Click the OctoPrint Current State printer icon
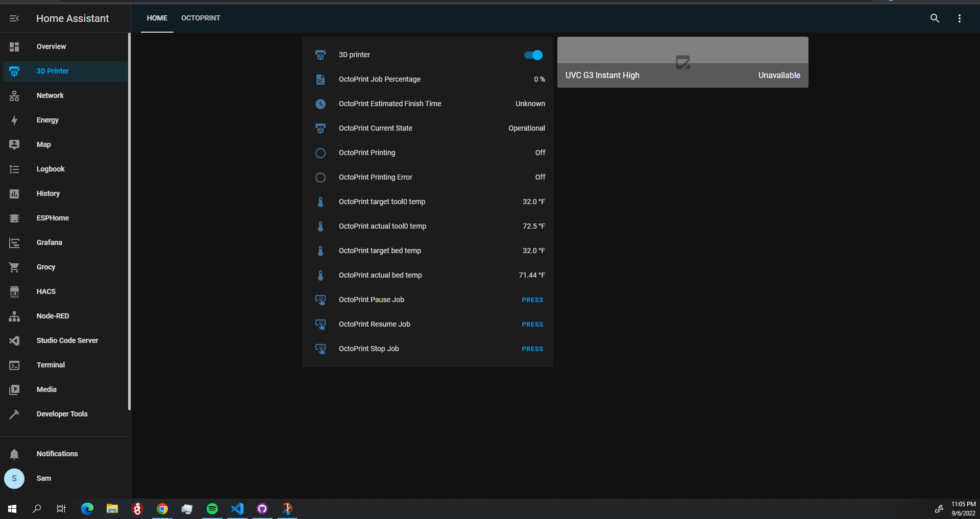This screenshot has height=519, width=980. click(321, 129)
